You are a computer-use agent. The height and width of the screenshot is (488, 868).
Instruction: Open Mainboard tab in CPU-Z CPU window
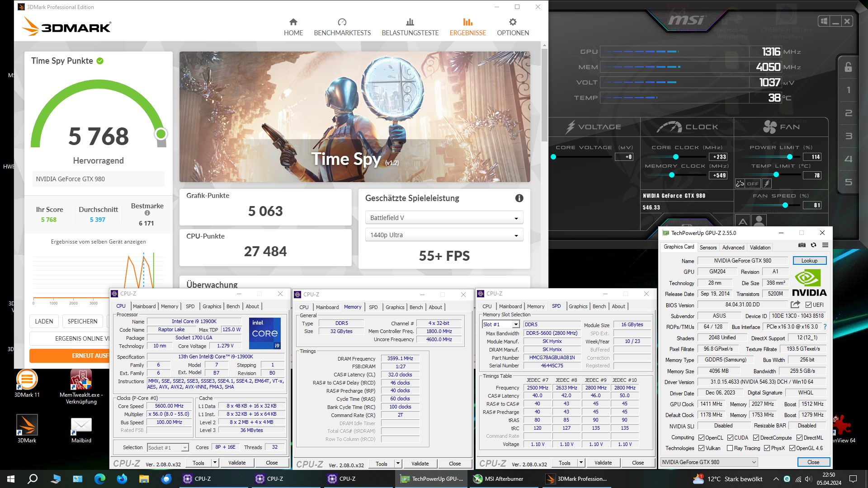tap(144, 306)
